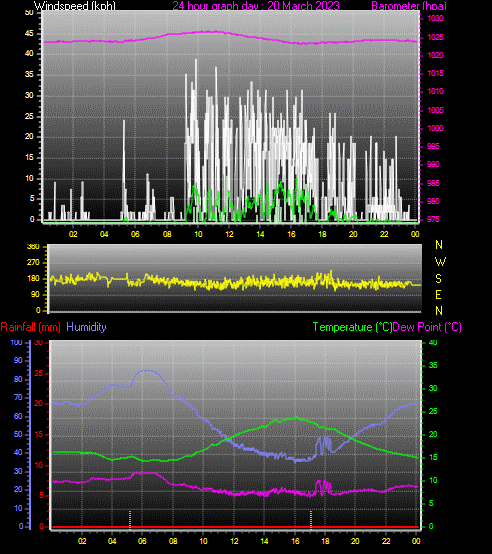This screenshot has height=554, width=492.
Task: Click the S compass label beside wind direction
Action: click(438, 279)
